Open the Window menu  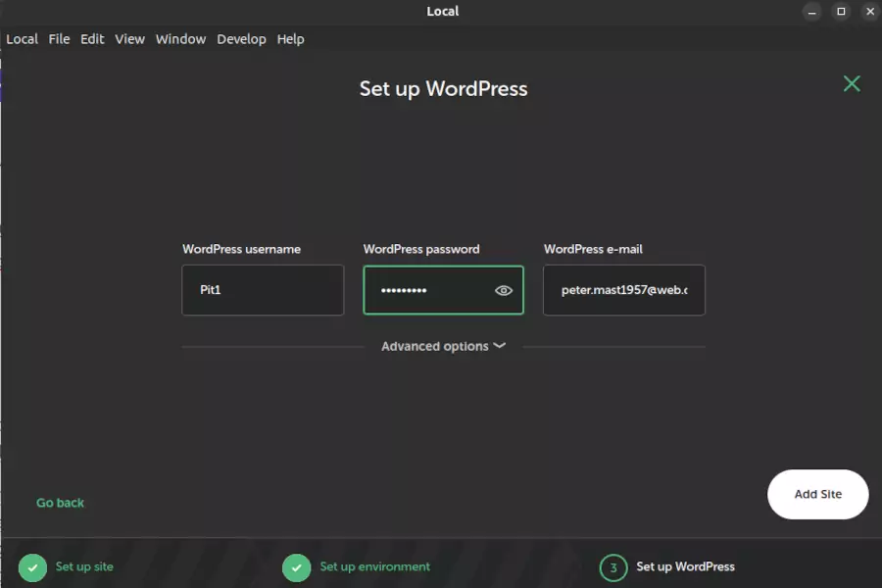[180, 39]
